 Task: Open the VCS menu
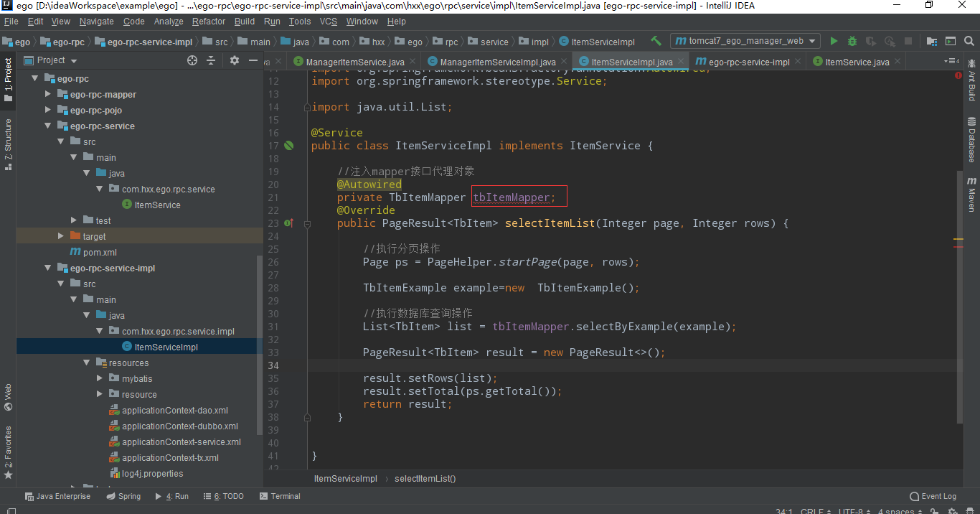(x=329, y=22)
